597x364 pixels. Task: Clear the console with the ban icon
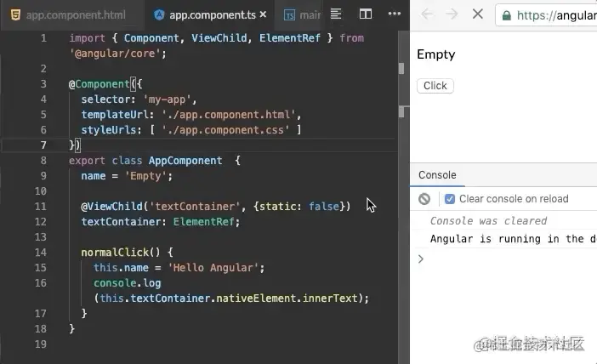[x=424, y=199]
